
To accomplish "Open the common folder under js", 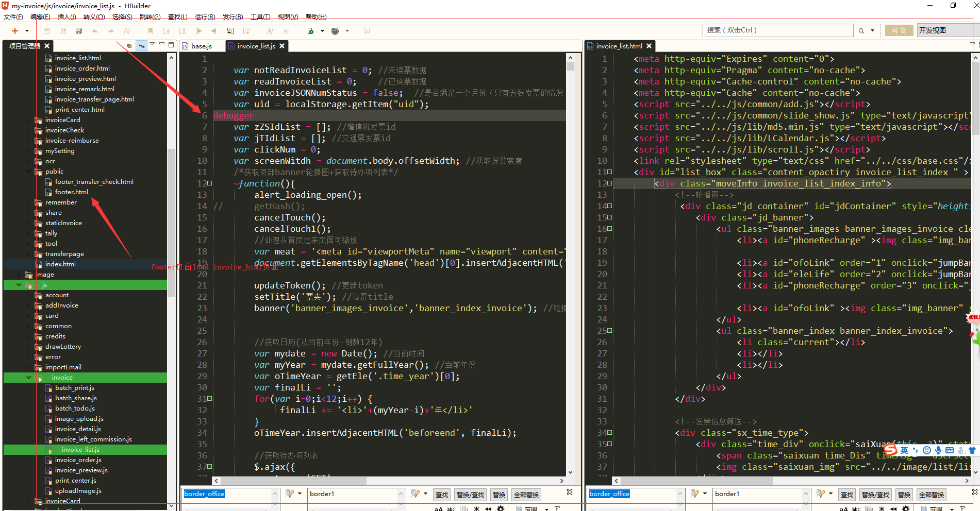I will tap(58, 326).
